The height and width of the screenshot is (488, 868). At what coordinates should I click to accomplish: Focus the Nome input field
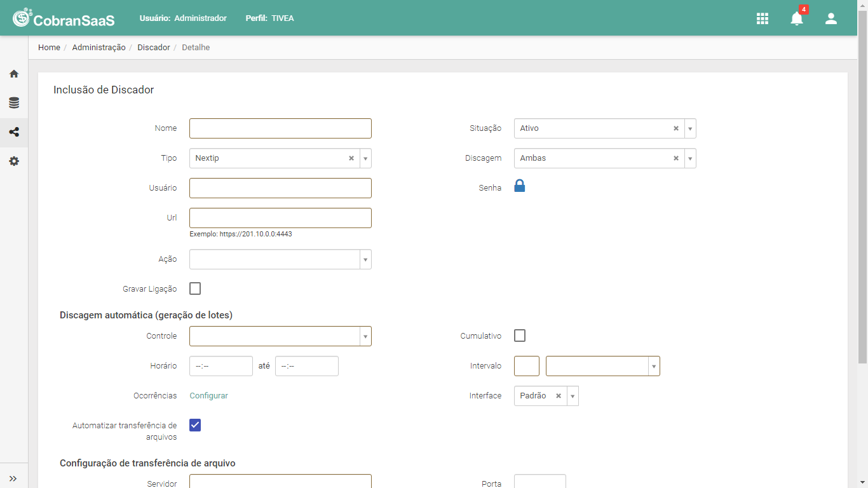coord(280,128)
